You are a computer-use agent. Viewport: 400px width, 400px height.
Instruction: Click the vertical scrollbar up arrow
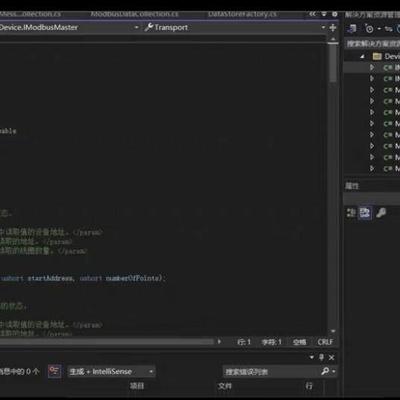(x=333, y=40)
